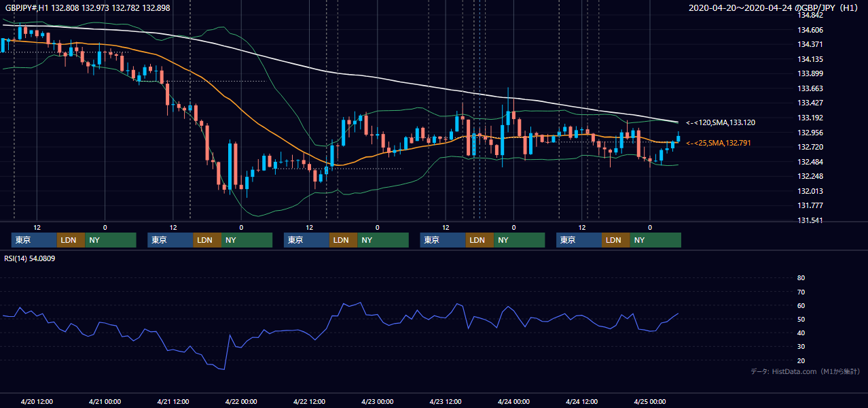Click price axis value 132.248

pos(810,177)
